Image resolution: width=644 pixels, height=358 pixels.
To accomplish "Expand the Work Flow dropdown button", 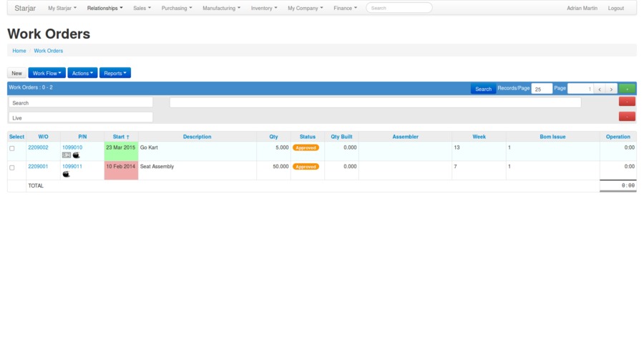I will pos(47,73).
